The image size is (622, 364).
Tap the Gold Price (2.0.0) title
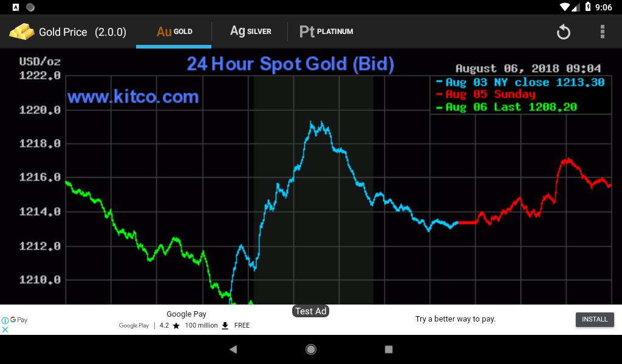(x=83, y=32)
